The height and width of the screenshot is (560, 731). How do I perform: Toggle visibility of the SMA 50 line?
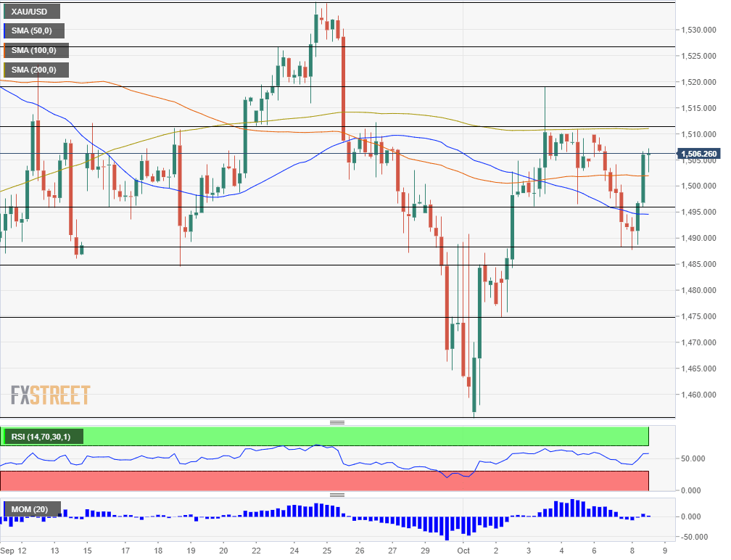tap(33, 30)
